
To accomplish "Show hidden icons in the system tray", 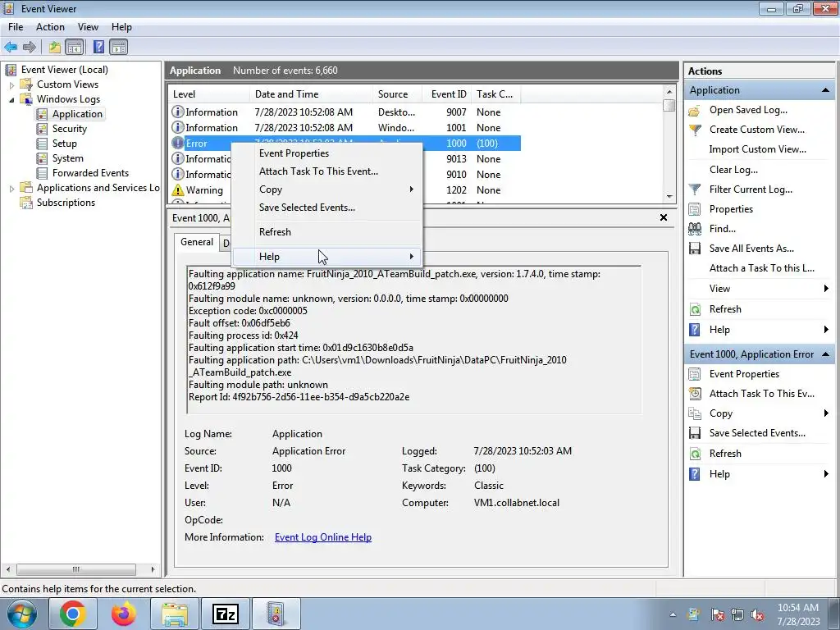I will pyautogui.click(x=673, y=615).
